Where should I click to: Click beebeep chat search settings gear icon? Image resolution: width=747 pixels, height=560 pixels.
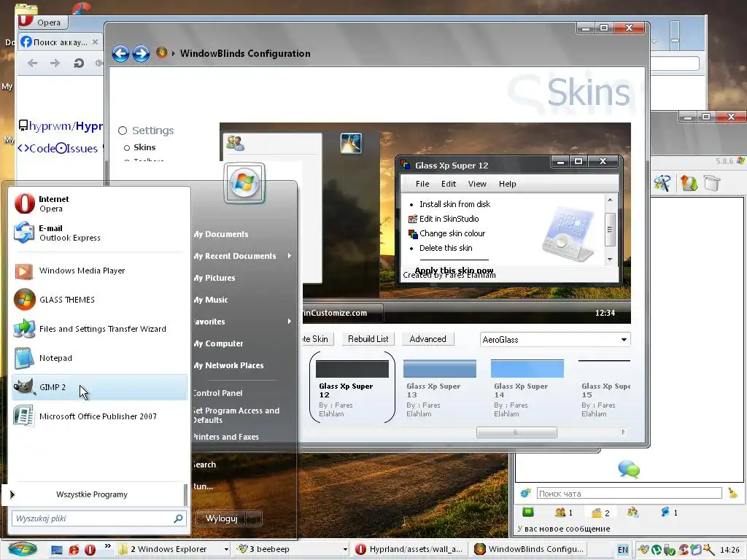click(525, 493)
